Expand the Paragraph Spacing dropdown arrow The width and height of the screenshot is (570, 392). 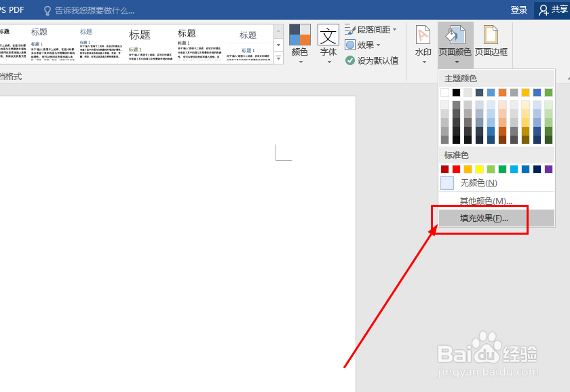pyautogui.click(x=395, y=29)
